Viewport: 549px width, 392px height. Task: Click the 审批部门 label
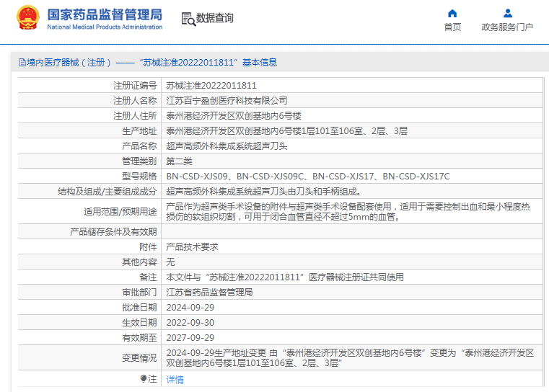point(139,293)
